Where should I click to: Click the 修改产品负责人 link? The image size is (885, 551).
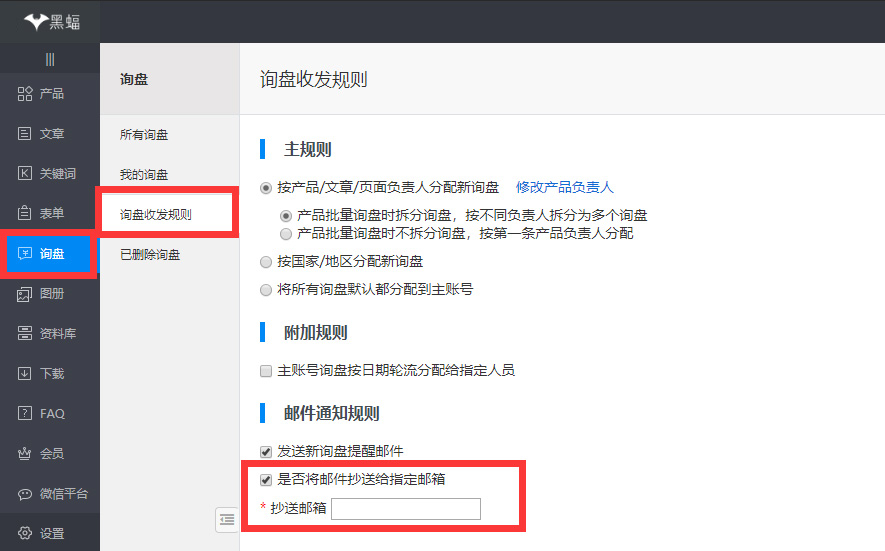565,187
